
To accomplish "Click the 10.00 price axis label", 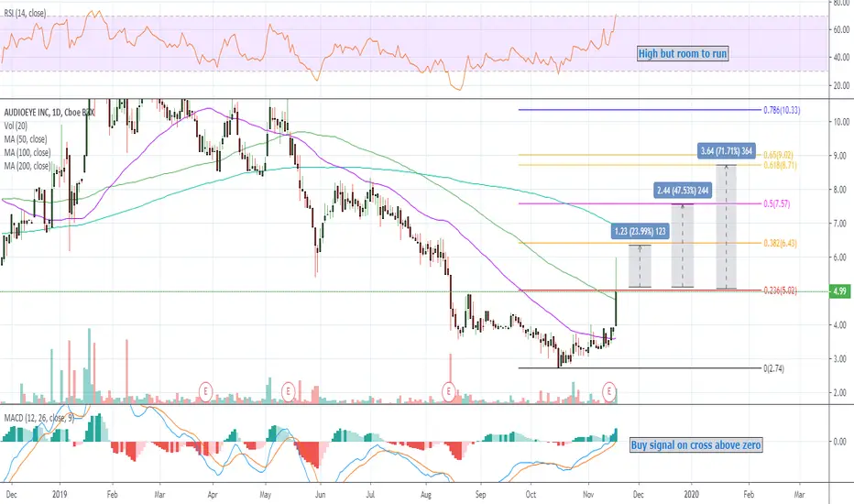I will click(841, 122).
